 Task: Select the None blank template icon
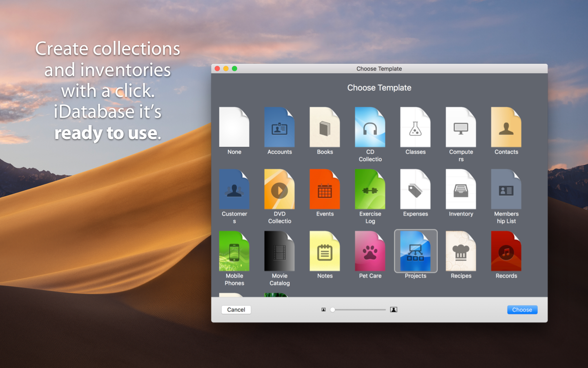(234, 127)
